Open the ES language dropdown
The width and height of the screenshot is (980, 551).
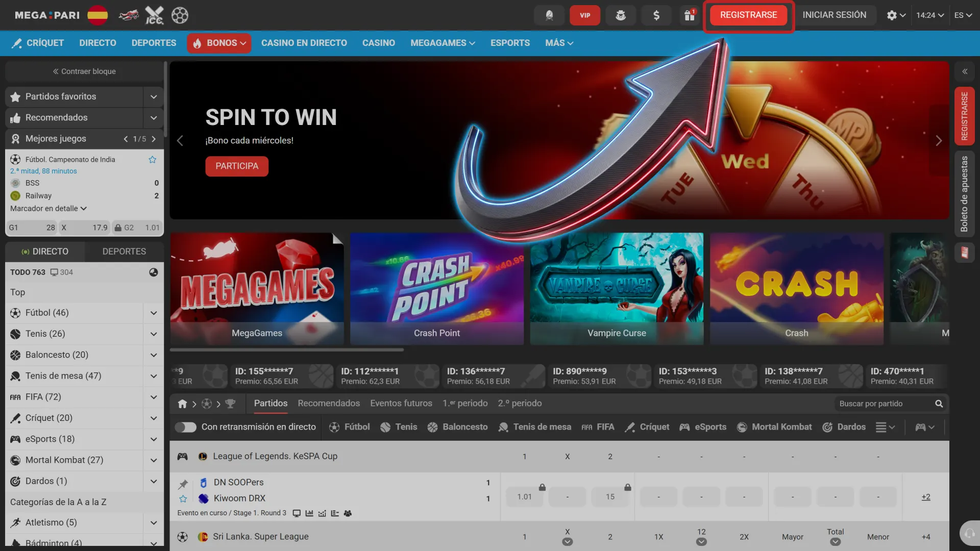[x=963, y=15]
